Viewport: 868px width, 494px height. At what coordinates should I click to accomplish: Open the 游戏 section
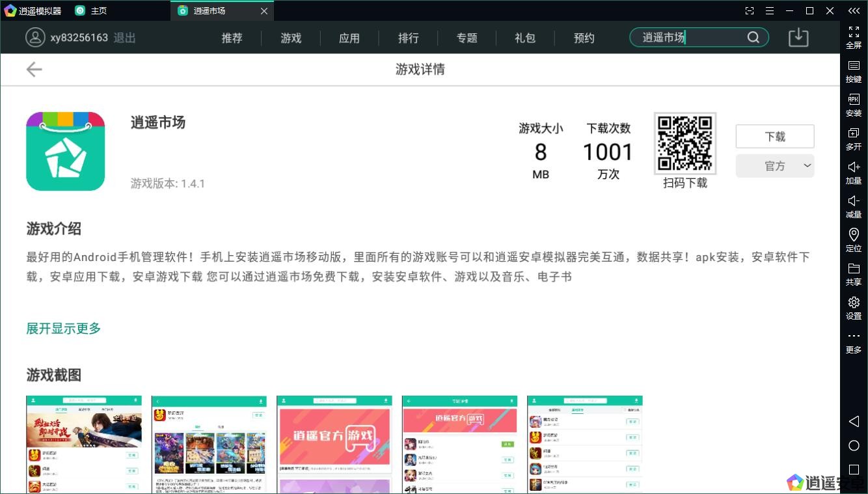pyautogui.click(x=291, y=38)
